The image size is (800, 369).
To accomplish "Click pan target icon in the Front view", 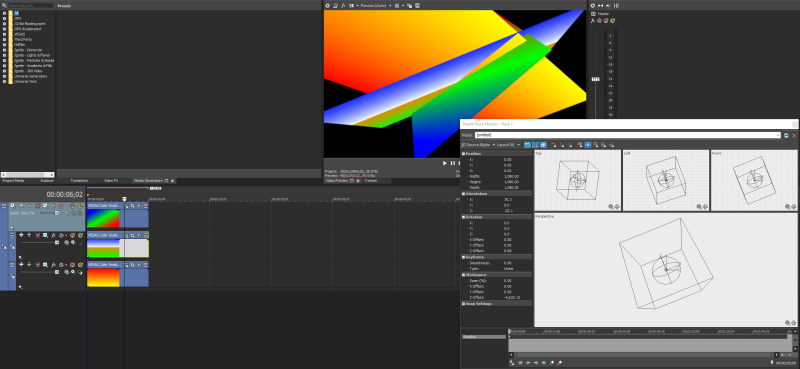I will pos(793,207).
